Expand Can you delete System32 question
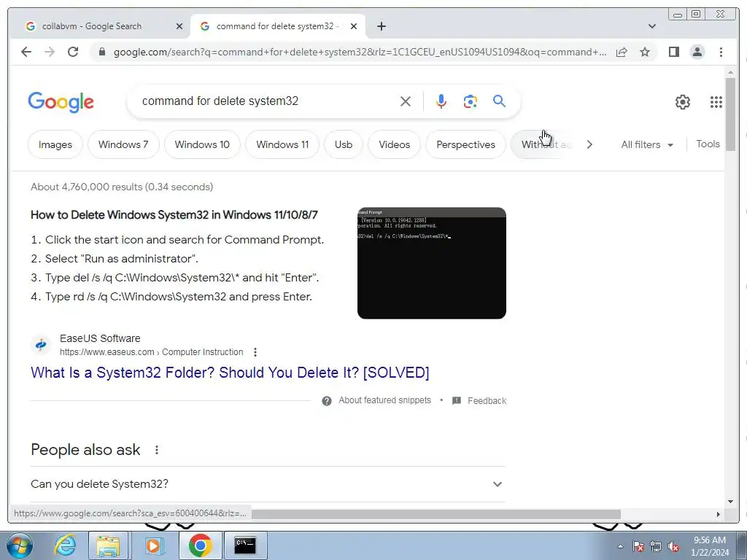747x560 pixels. (x=268, y=484)
